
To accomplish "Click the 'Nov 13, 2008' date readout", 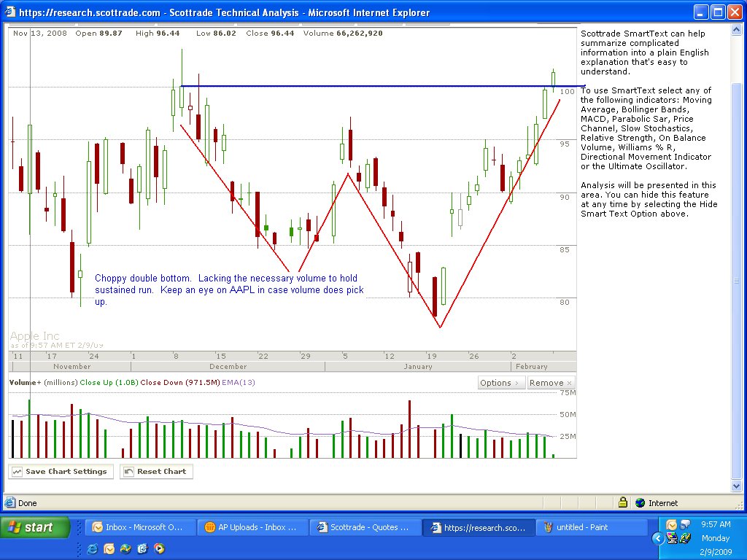I will tap(40, 33).
